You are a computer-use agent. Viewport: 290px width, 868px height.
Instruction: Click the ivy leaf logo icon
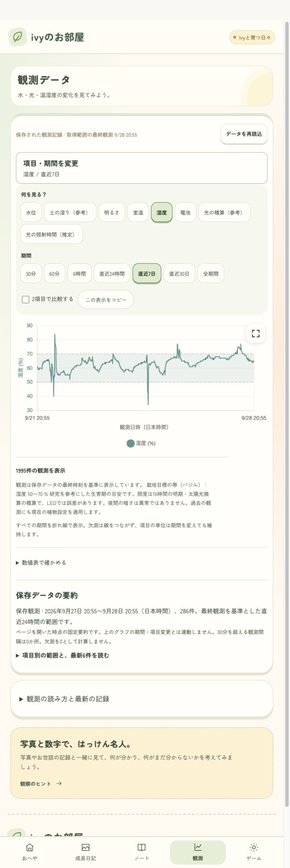[17, 37]
